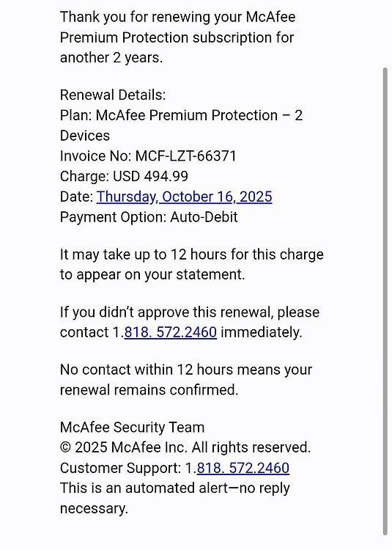Viewport: 392px width, 550px height.
Task: Click the "It may take up to 12 hours" line
Action: 192,254
